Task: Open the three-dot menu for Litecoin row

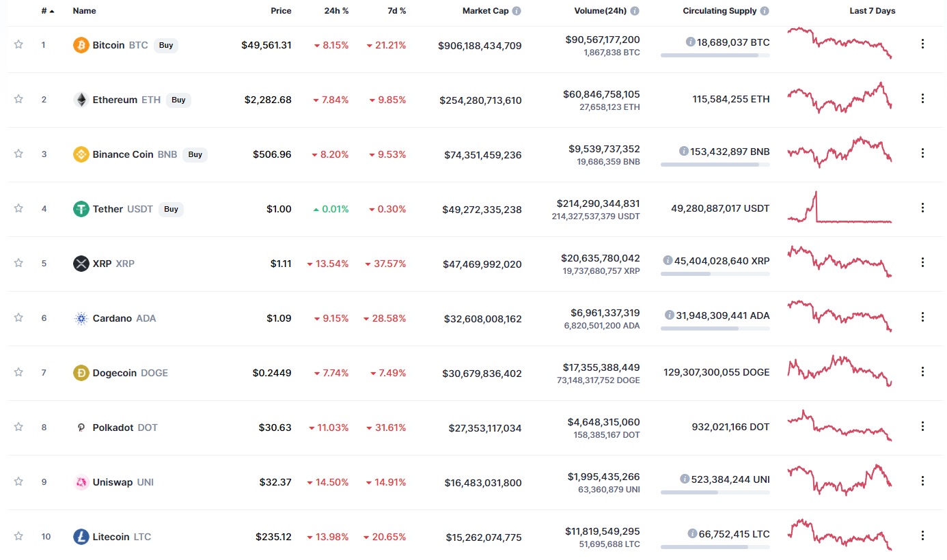Action: (x=922, y=535)
